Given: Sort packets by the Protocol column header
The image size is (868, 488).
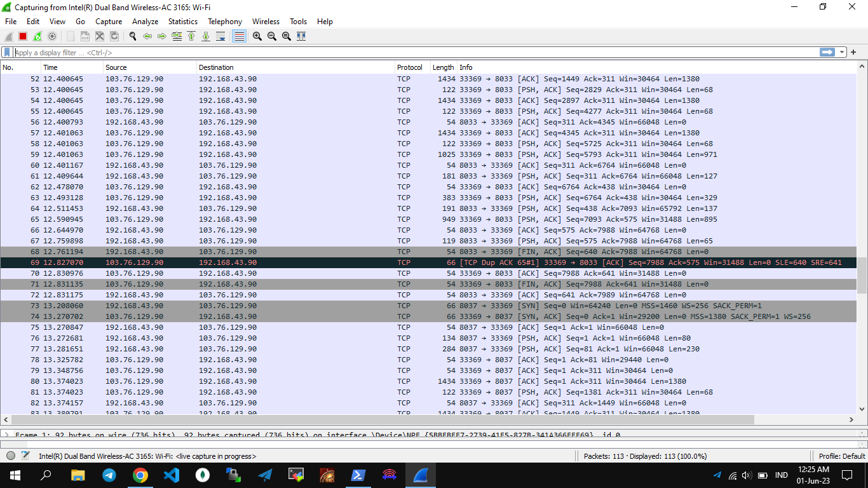Looking at the screenshot, I should (x=410, y=67).
